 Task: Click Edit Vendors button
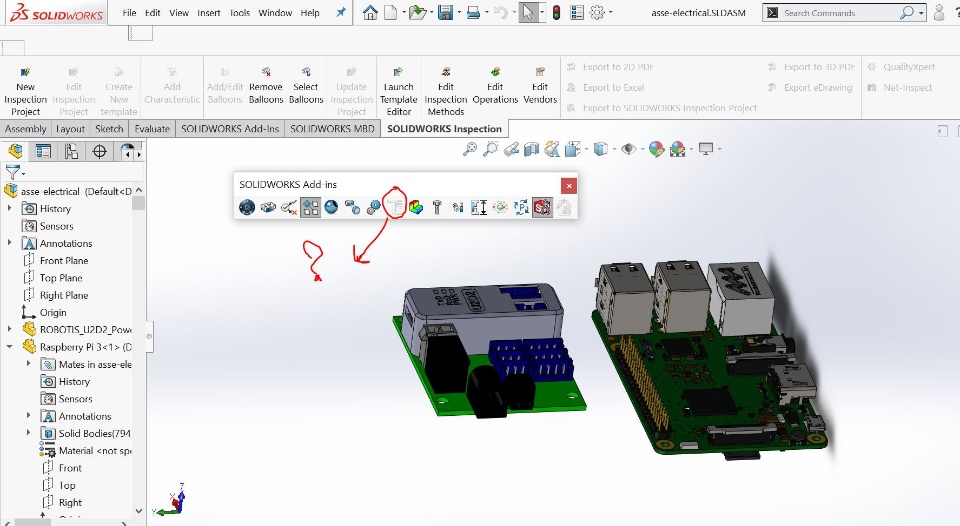click(540, 85)
